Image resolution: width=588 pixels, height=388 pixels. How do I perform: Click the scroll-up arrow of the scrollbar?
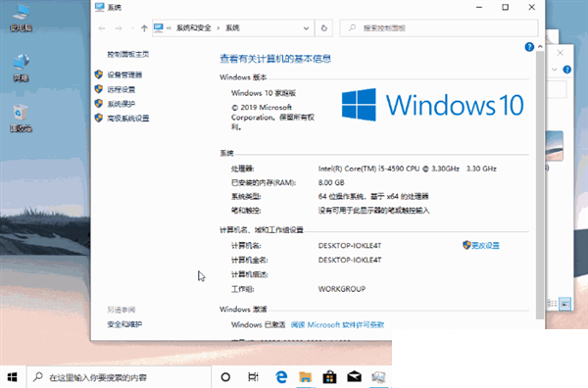(x=540, y=46)
